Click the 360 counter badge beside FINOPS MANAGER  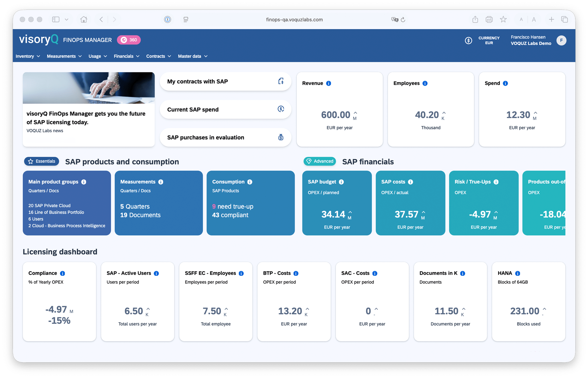click(128, 40)
